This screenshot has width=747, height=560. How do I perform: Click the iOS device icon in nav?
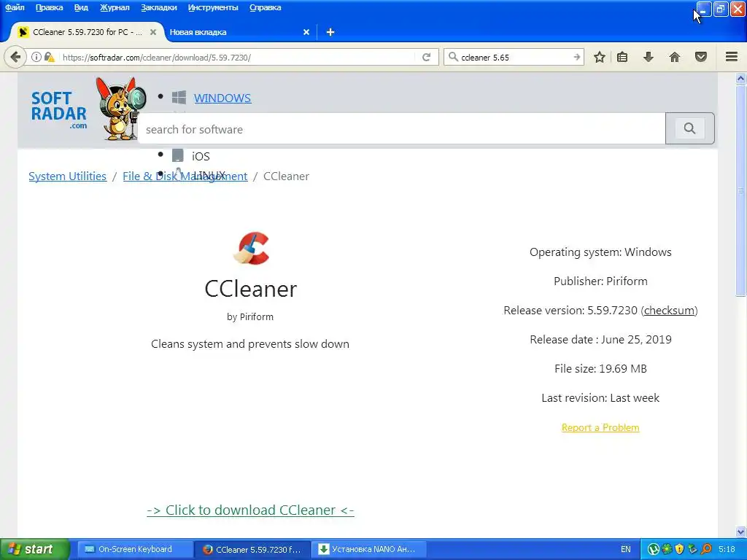point(178,156)
